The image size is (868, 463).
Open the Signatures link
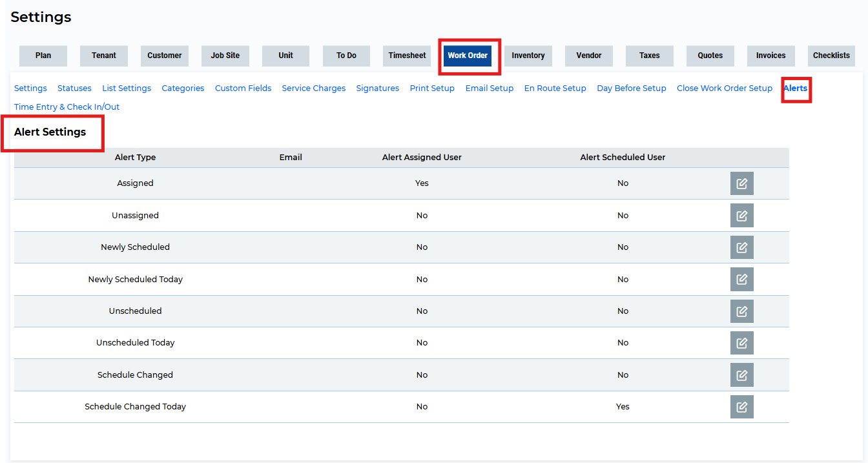pos(378,88)
